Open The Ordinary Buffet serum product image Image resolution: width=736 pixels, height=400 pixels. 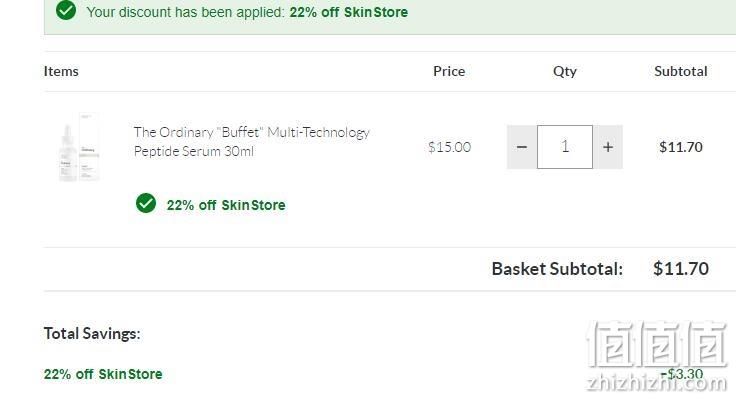tap(79, 147)
